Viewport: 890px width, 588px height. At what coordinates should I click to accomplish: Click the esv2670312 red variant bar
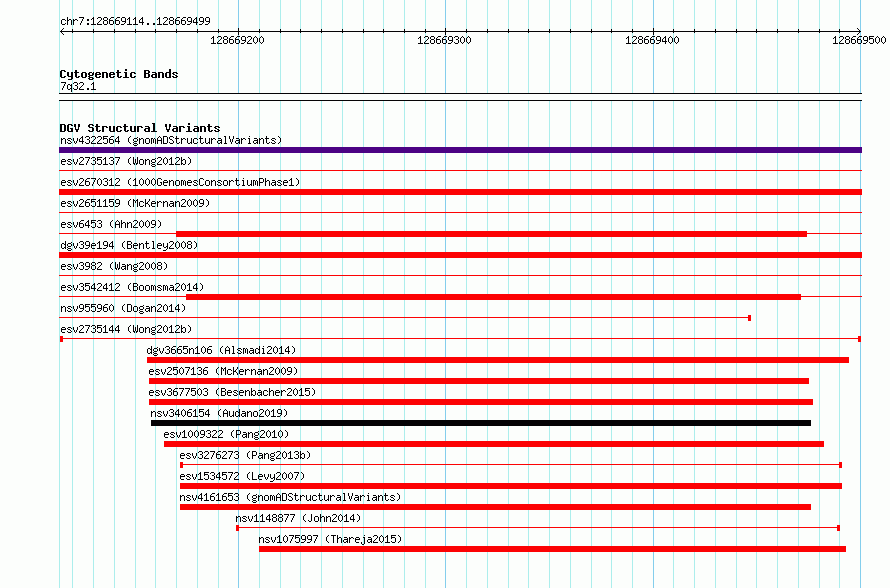(460, 192)
